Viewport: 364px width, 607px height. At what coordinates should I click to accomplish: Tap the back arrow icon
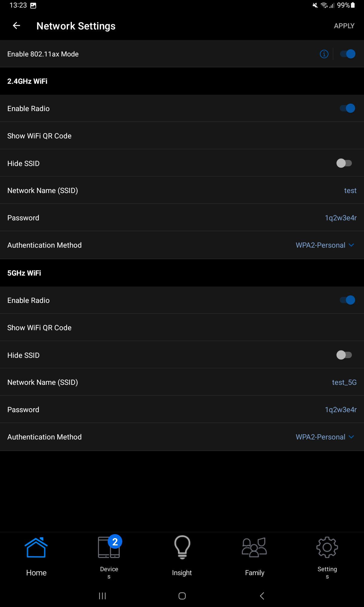(x=16, y=26)
